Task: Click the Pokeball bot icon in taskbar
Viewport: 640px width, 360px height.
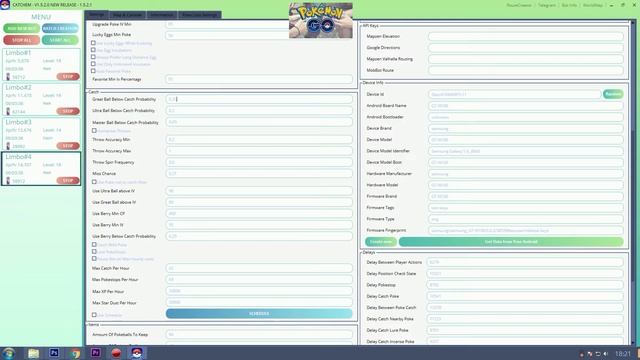Action: pyautogui.click(x=137, y=353)
